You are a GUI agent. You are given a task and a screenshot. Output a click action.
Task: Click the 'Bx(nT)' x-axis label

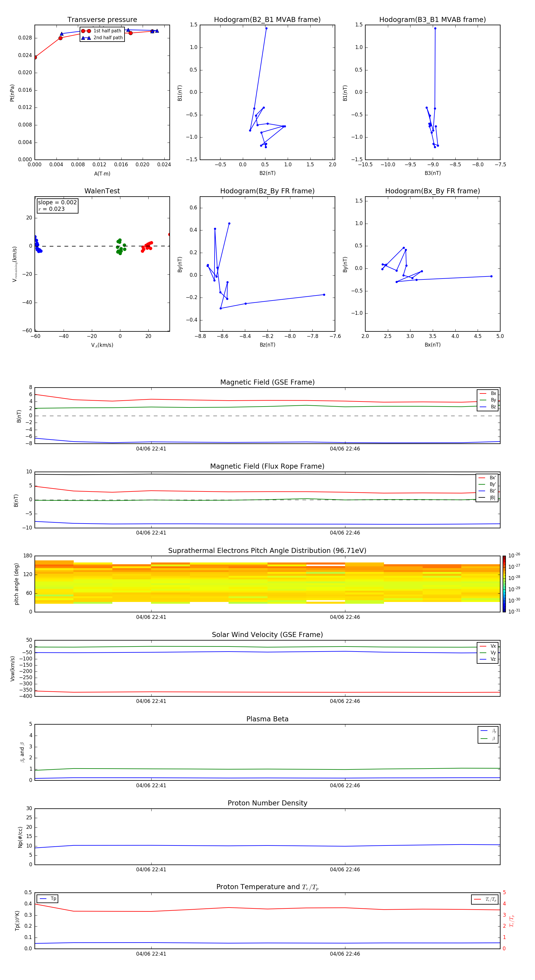point(432,345)
